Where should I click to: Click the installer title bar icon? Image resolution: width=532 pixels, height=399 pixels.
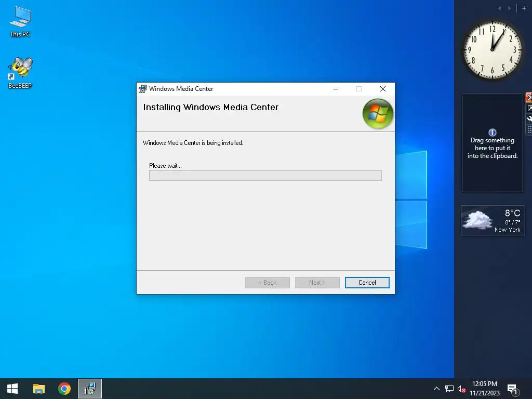(142, 89)
